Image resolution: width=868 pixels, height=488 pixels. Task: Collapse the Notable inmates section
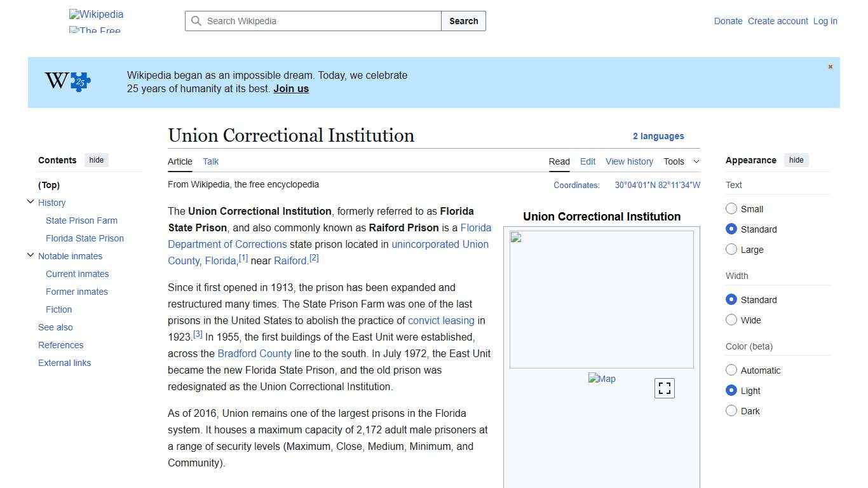(31, 255)
